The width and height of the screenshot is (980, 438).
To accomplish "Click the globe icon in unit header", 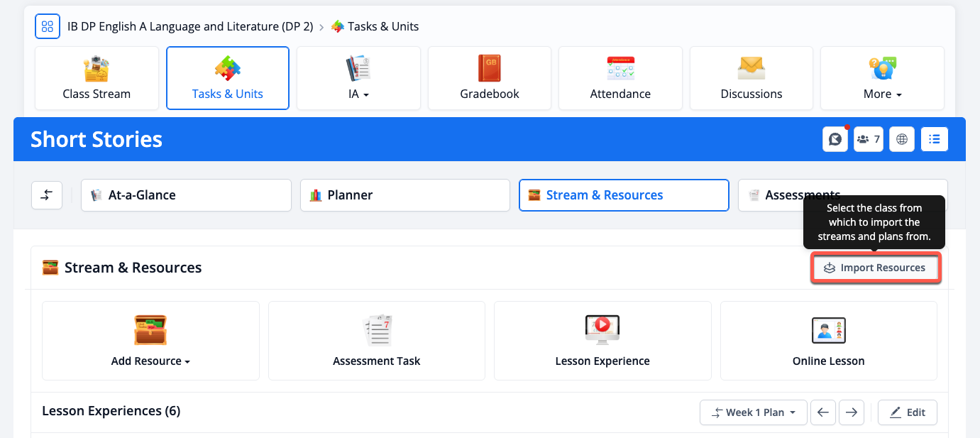I will click(902, 139).
